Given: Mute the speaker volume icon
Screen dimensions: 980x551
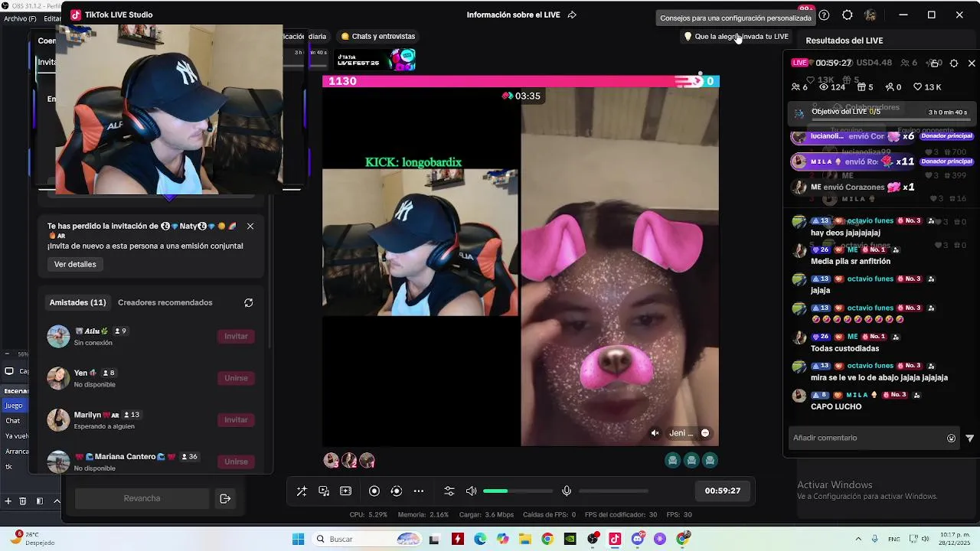Looking at the screenshot, I should coord(472,491).
